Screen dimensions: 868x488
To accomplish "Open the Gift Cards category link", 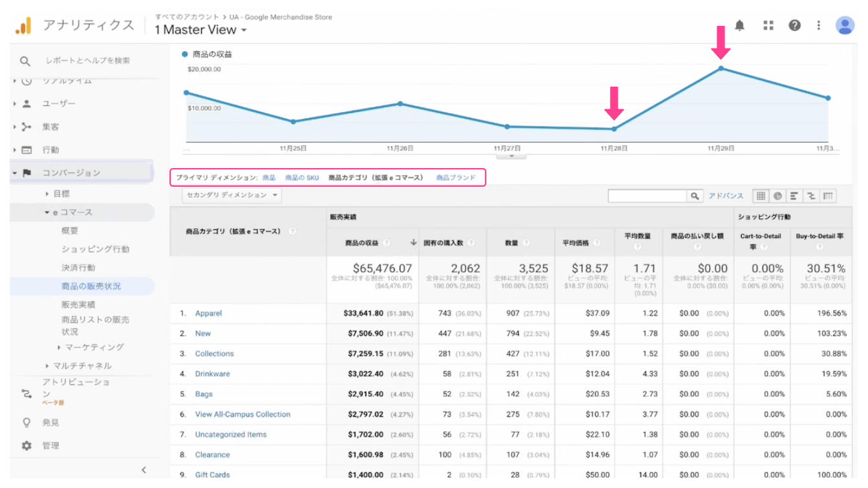I will click(x=212, y=475).
